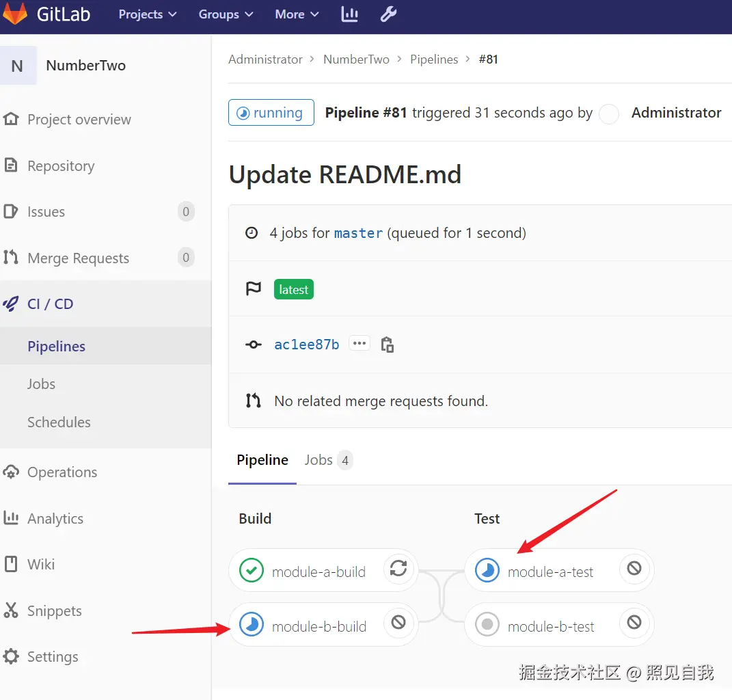
Task: Click the module-b-test created status icon
Action: 487,624
